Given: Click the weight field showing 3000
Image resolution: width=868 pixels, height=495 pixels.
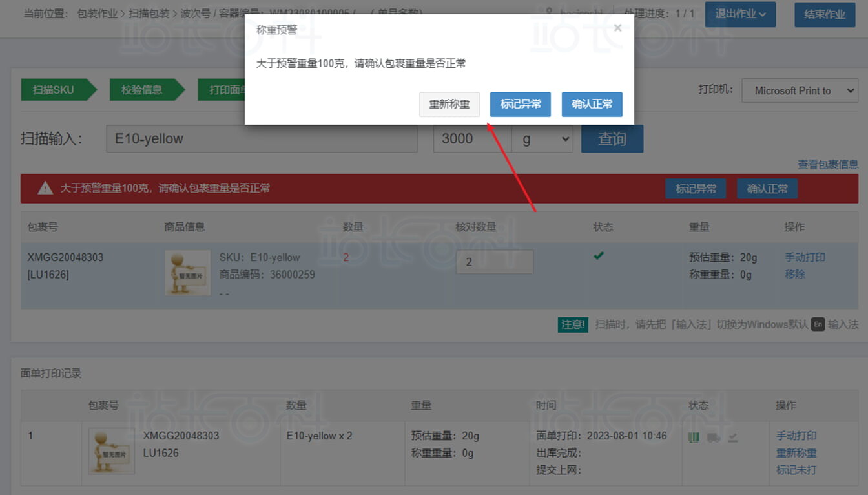Looking at the screenshot, I should click(471, 139).
